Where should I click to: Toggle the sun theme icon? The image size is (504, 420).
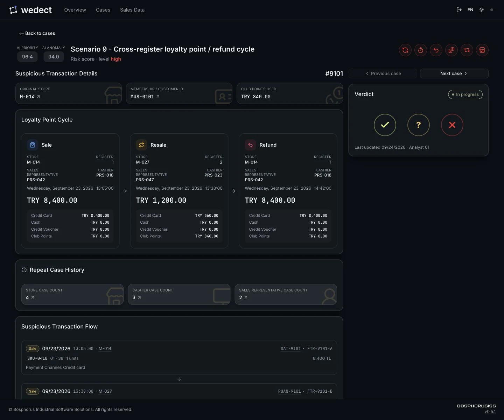click(x=482, y=10)
